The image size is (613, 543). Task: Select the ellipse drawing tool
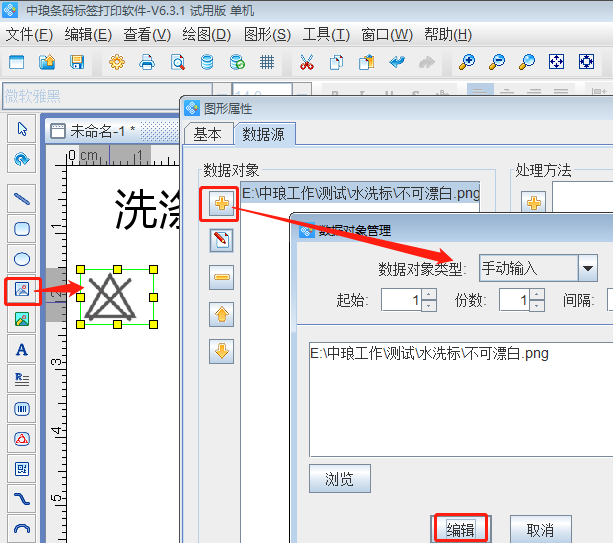pyautogui.click(x=21, y=259)
